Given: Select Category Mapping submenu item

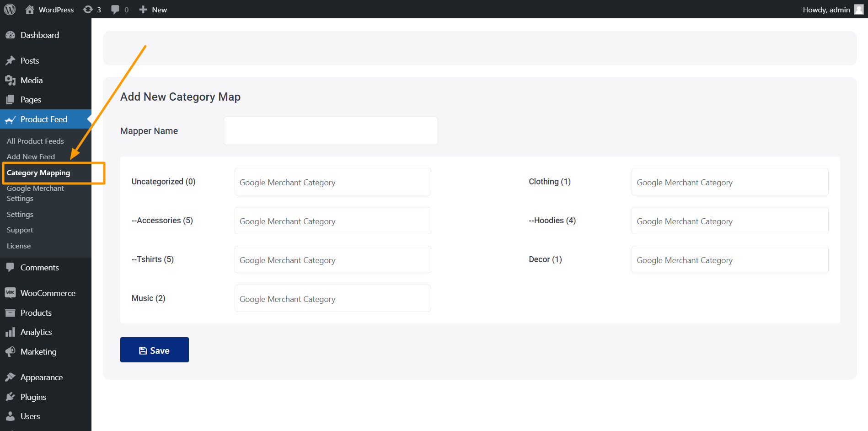Looking at the screenshot, I should pyautogui.click(x=38, y=173).
